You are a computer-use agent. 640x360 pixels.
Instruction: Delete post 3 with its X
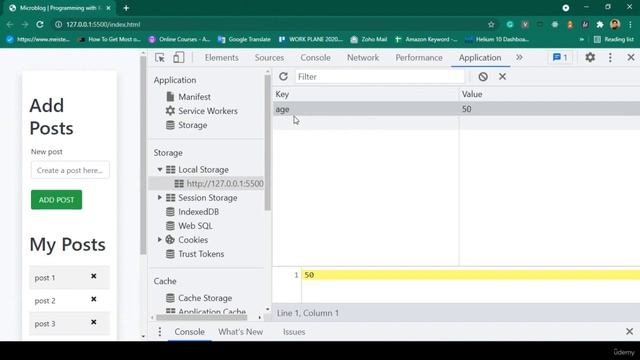pos(93,322)
